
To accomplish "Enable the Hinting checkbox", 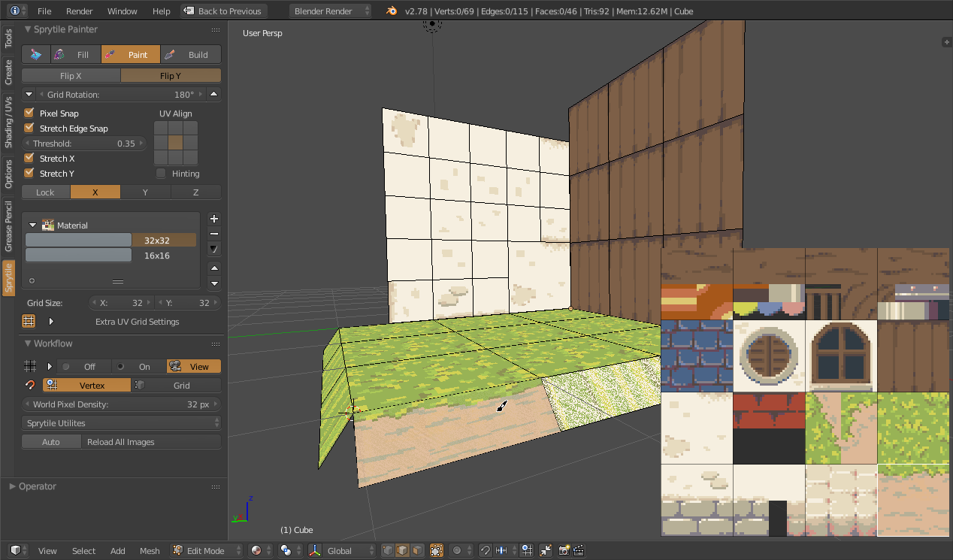I will (x=161, y=173).
